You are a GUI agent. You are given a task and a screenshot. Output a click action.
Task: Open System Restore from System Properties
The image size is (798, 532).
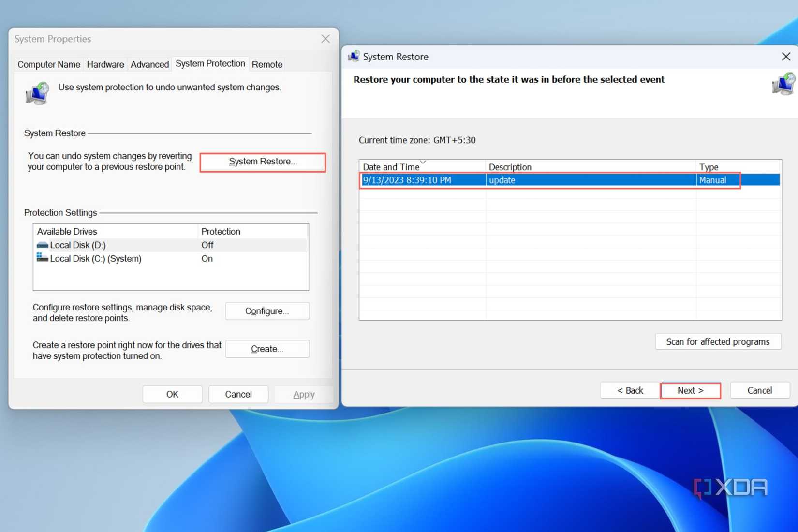[263, 162]
